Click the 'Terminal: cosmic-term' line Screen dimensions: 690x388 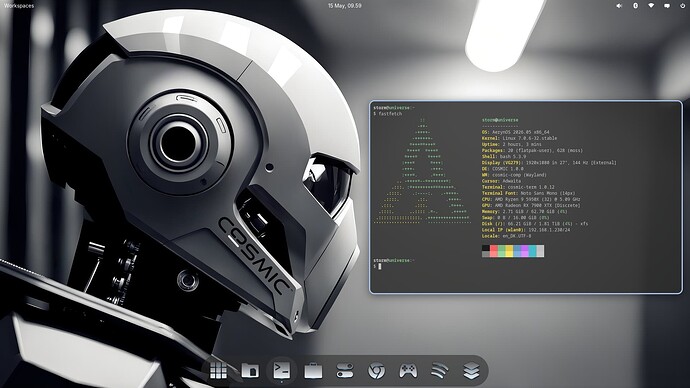(x=518, y=187)
